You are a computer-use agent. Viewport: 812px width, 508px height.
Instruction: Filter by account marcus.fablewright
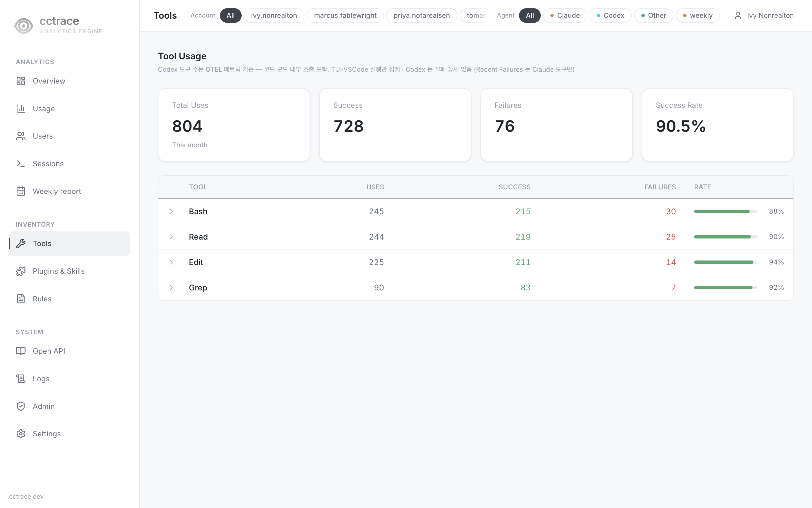click(x=345, y=16)
